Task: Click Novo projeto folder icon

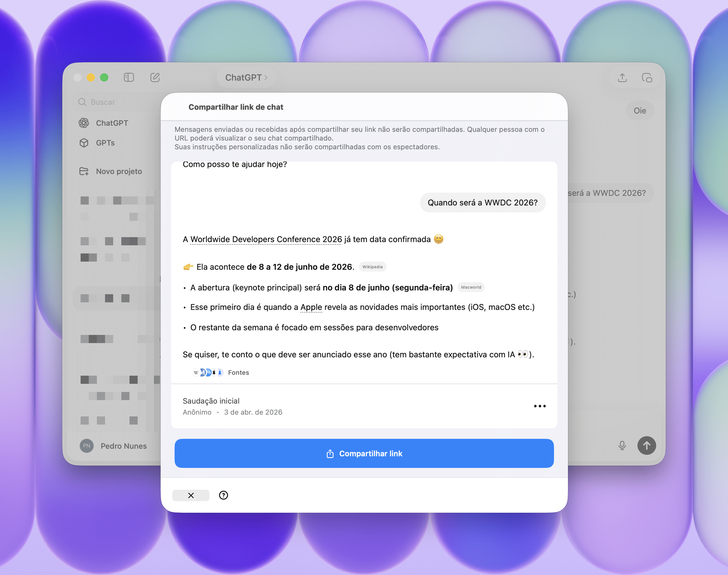Action: [x=84, y=171]
